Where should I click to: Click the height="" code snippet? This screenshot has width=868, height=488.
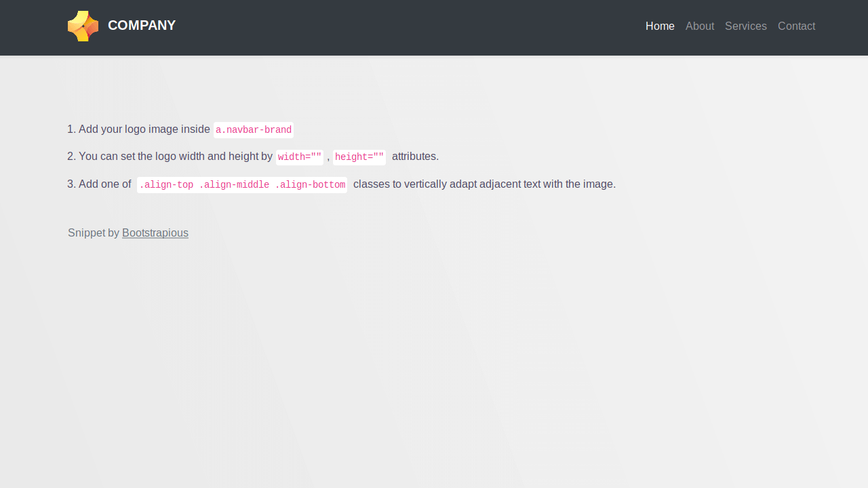[359, 157]
